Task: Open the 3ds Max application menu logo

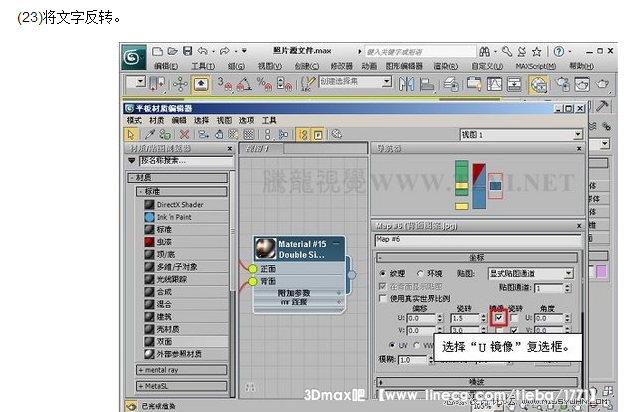Action: click(x=133, y=58)
